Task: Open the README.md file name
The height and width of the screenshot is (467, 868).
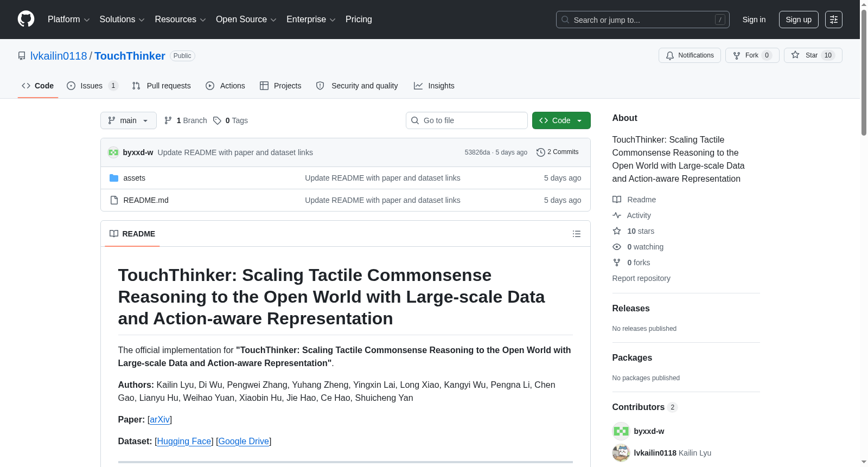Action: tap(146, 200)
